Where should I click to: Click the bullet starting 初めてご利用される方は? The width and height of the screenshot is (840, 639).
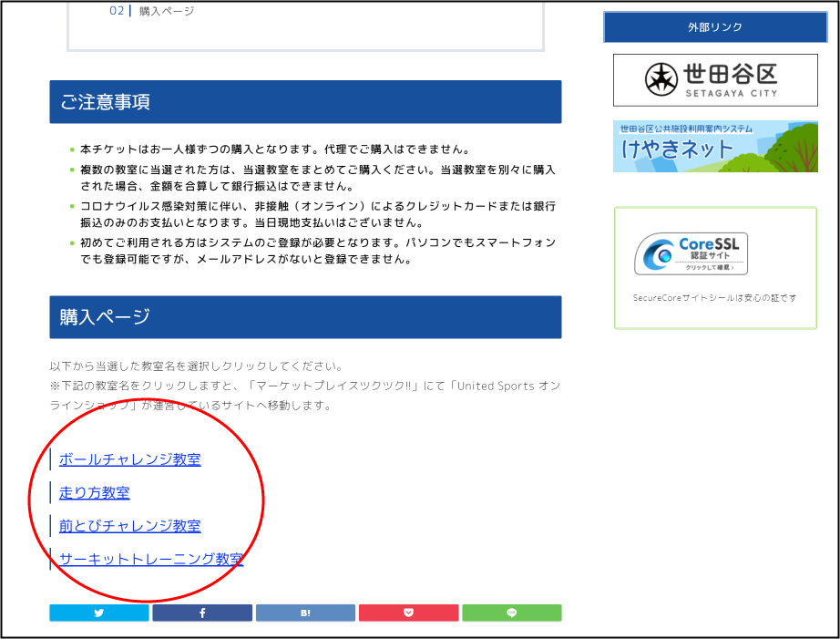[318, 251]
